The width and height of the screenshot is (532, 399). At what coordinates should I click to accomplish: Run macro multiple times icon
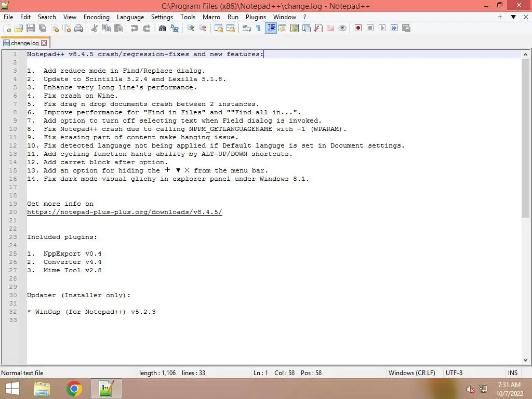[x=394, y=28]
